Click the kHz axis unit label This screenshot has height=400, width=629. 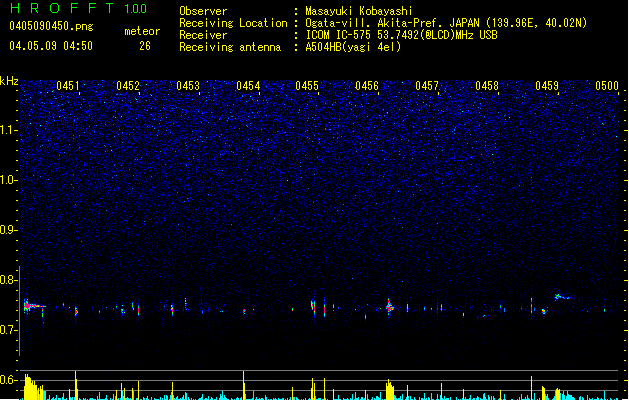pyautogui.click(x=9, y=81)
